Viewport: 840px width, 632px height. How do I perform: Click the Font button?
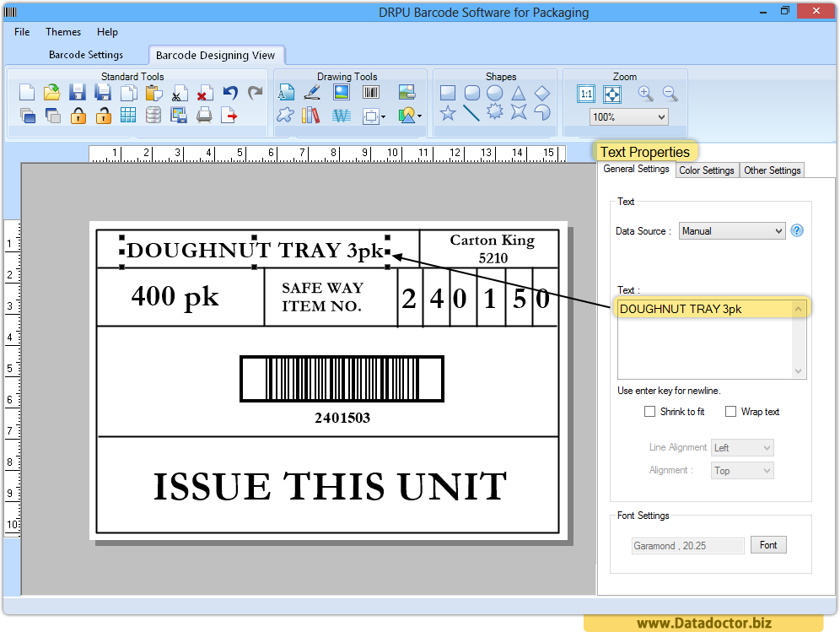[767, 544]
